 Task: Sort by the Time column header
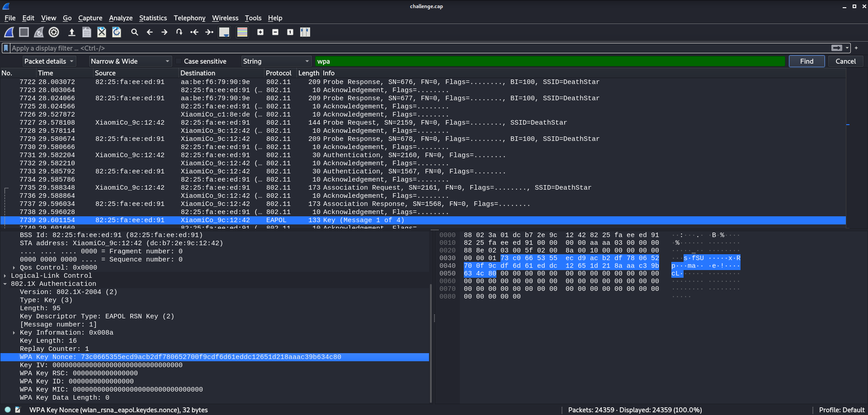[x=64, y=73]
